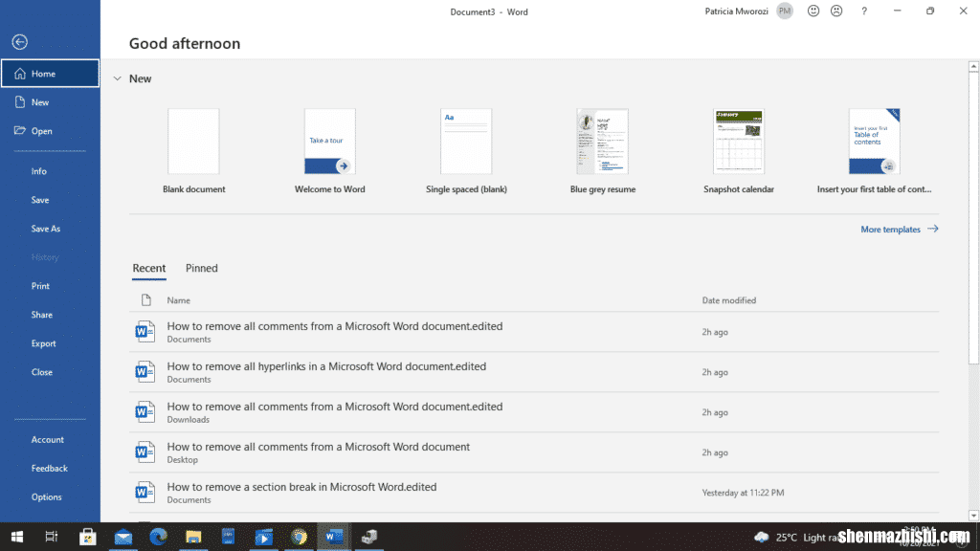Click Word icon of hyperlinks document row
This screenshot has width=980, height=551.
145,372
